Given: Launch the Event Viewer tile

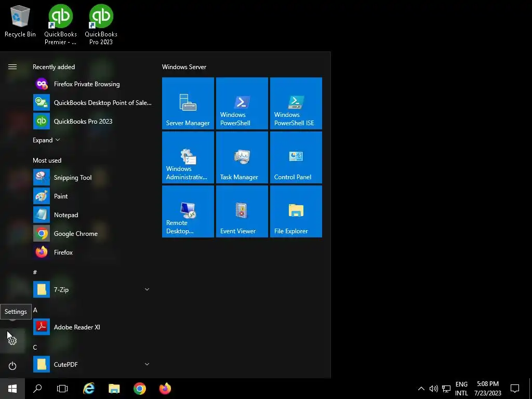Looking at the screenshot, I should coord(242,211).
